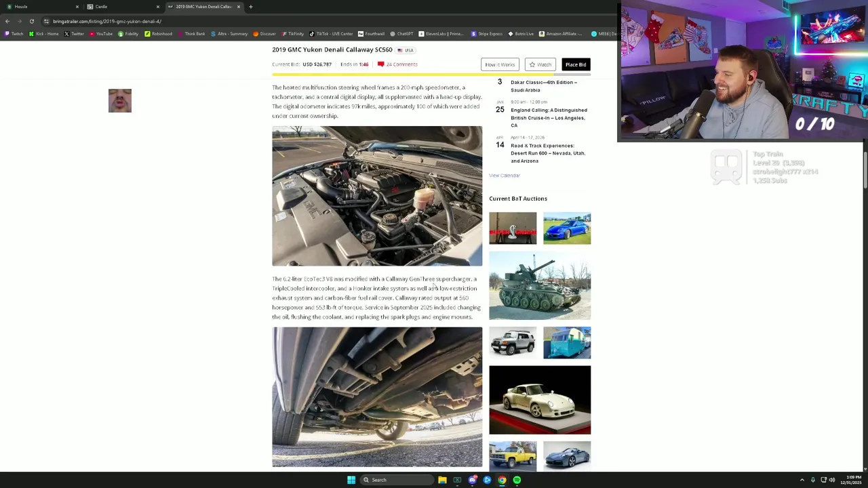Select the 2019 GMC Yukon Denali tab
Image resolution: width=868 pixels, height=488 pixels.
click(x=203, y=7)
